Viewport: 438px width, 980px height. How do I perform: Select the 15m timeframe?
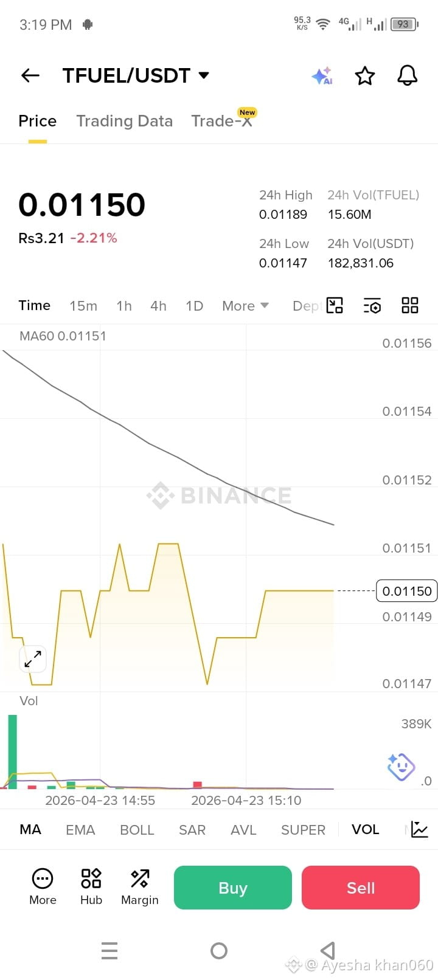click(83, 306)
